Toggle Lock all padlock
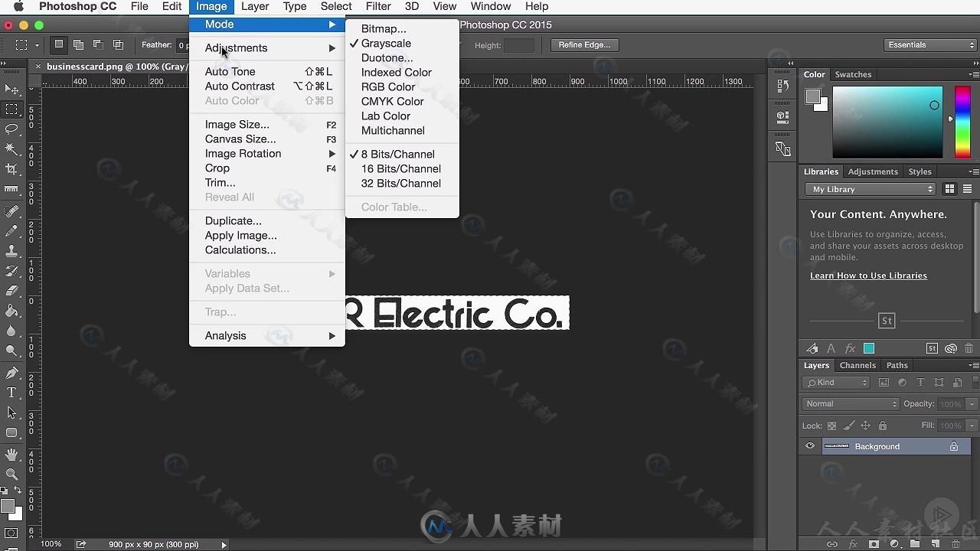 (x=883, y=425)
